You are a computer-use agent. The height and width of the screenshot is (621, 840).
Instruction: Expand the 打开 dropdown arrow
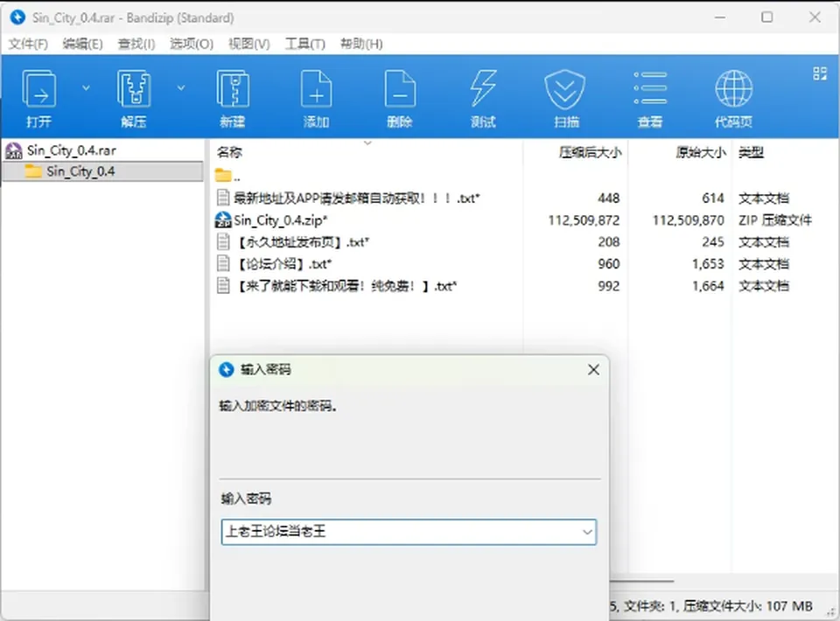tap(86, 87)
